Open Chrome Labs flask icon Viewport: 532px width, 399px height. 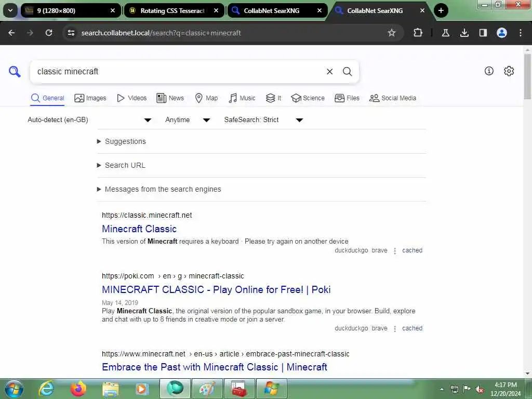pos(445,33)
